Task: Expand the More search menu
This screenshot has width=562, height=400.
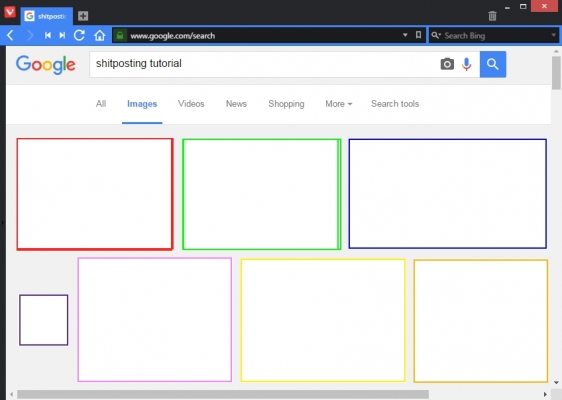Action: 339,104
